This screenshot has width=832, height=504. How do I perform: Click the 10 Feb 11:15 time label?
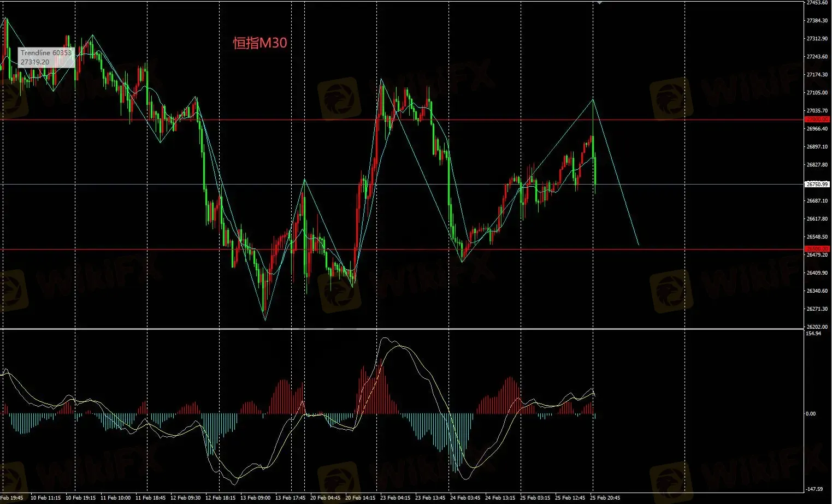(46, 498)
